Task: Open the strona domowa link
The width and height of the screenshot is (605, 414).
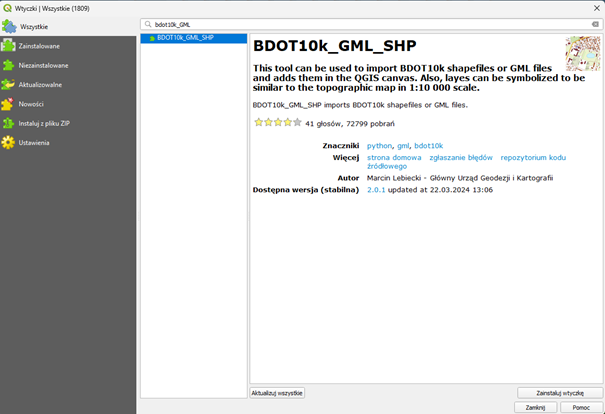Action: click(393, 157)
